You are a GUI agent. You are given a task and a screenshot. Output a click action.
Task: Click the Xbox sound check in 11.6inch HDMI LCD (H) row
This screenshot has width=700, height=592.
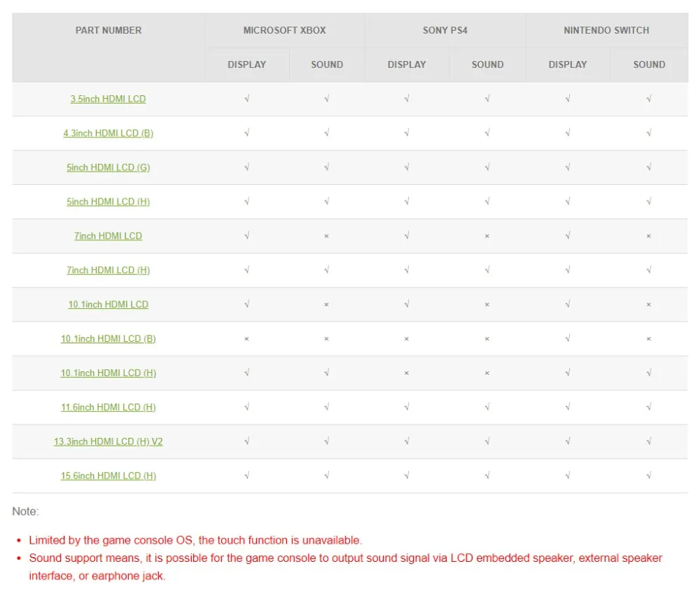click(327, 406)
